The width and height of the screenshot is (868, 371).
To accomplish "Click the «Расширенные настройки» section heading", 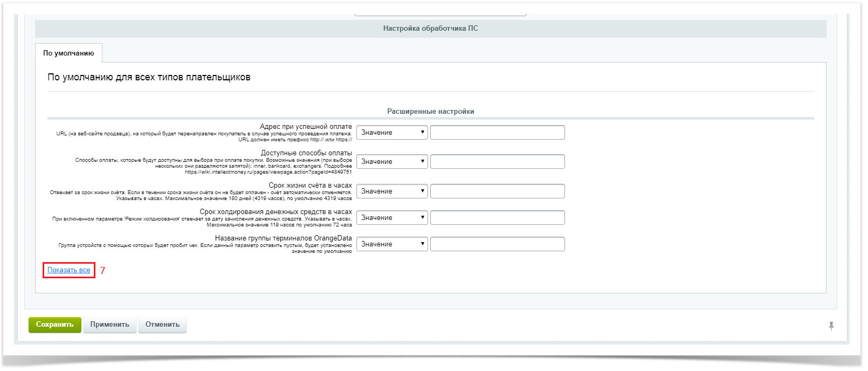I will [430, 112].
